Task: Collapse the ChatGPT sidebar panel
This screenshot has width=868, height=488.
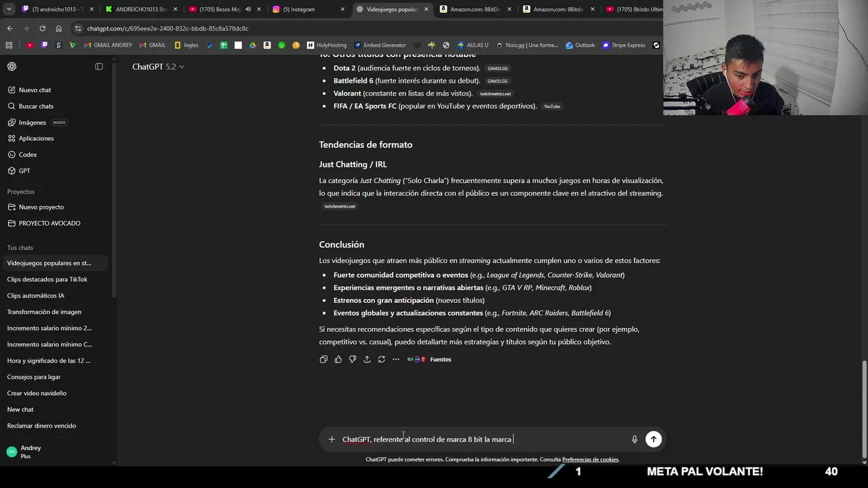Action: point(99,66)
